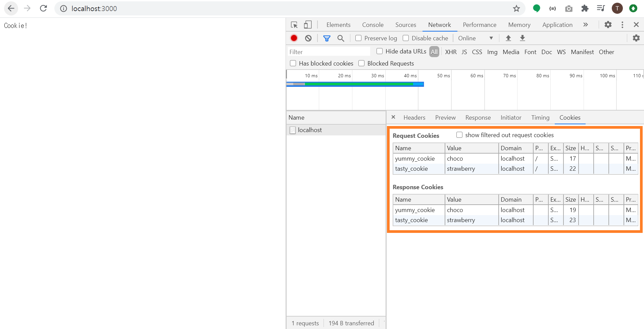Open the profile avatar T
Viewport: 644px width, 329px height.
(617, 8)
